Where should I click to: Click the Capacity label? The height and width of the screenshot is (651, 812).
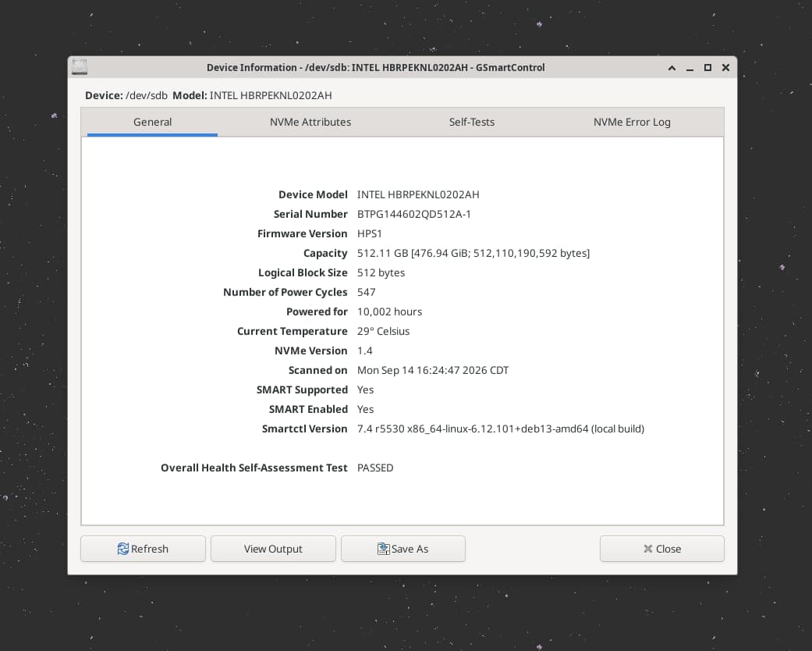325,253
